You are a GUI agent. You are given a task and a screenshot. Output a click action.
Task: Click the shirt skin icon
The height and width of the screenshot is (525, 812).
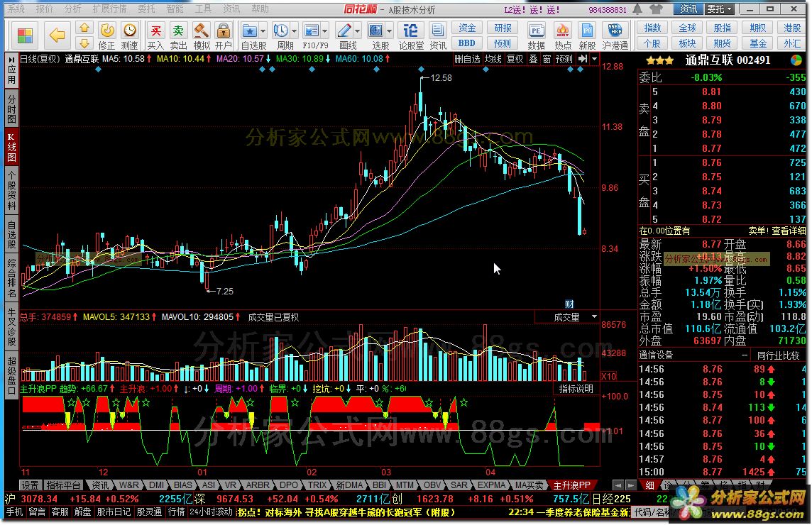pyautogui.click(x=657, y=9)
